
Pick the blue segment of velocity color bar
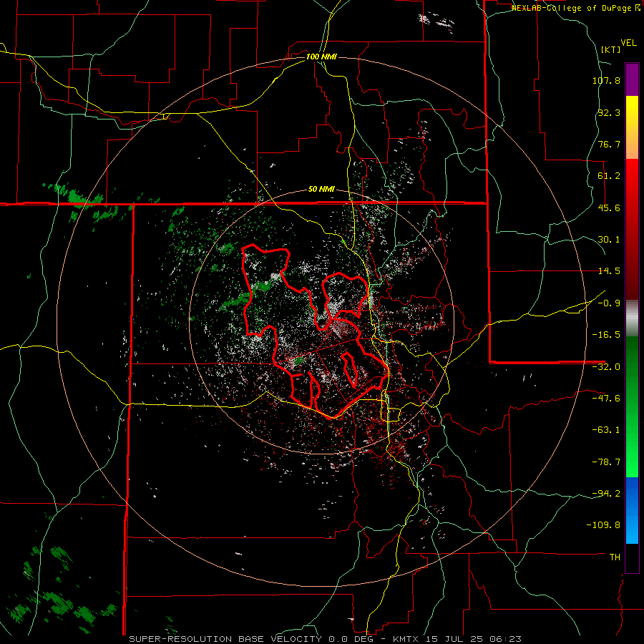coord(632,510)
